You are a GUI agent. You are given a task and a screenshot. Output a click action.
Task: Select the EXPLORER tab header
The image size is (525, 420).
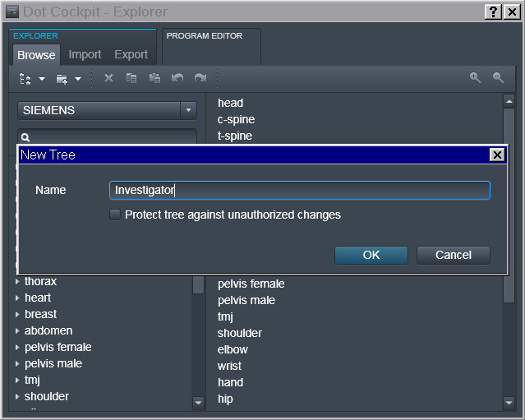(35, 36)
